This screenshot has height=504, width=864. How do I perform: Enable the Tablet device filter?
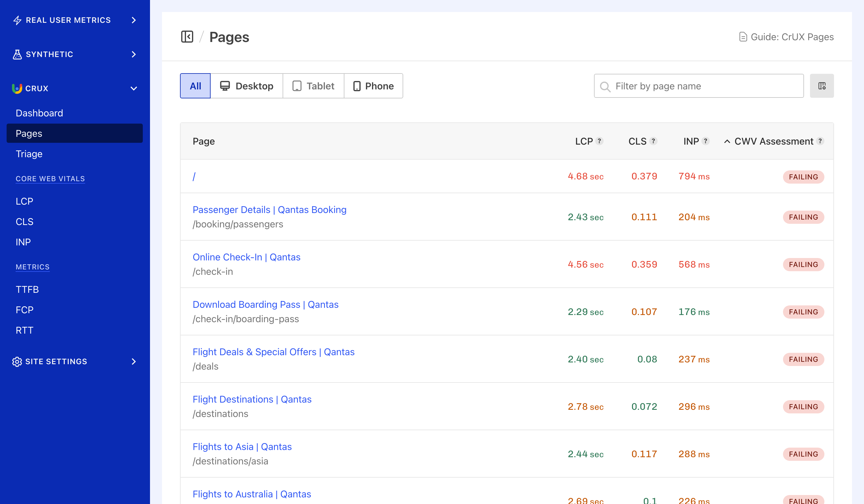click(x=313, y=86)
